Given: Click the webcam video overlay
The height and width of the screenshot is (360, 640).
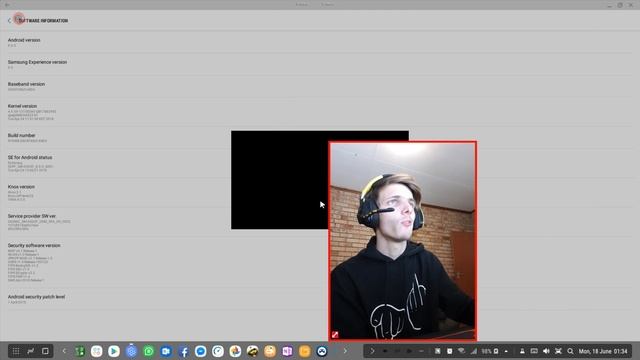Looking at the screenshot, I should pyautogui.click(x=402, y=241).
